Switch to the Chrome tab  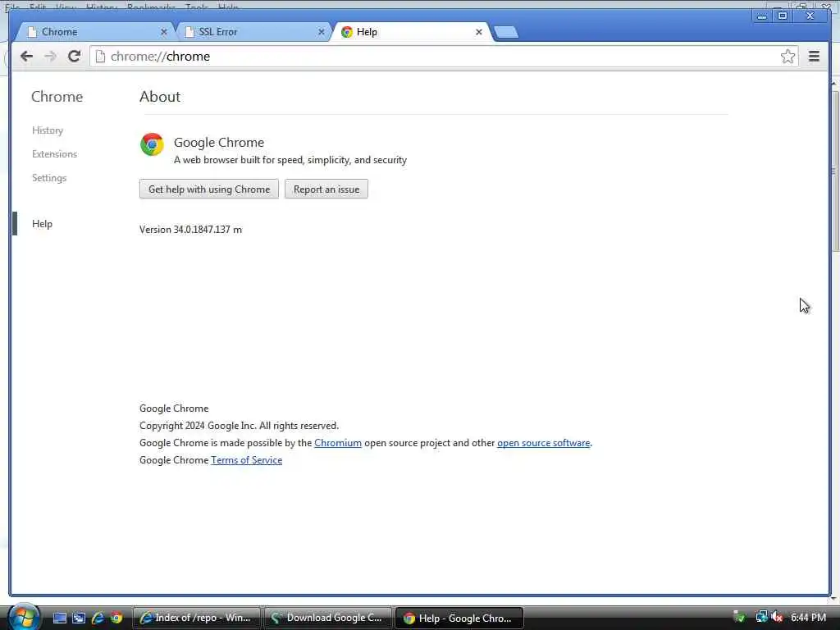(94, 32)
